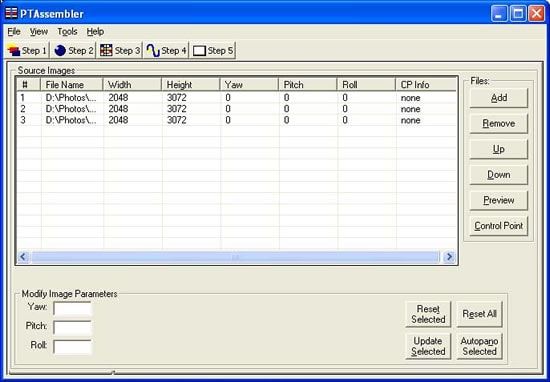Click the Remove files button

498,123
